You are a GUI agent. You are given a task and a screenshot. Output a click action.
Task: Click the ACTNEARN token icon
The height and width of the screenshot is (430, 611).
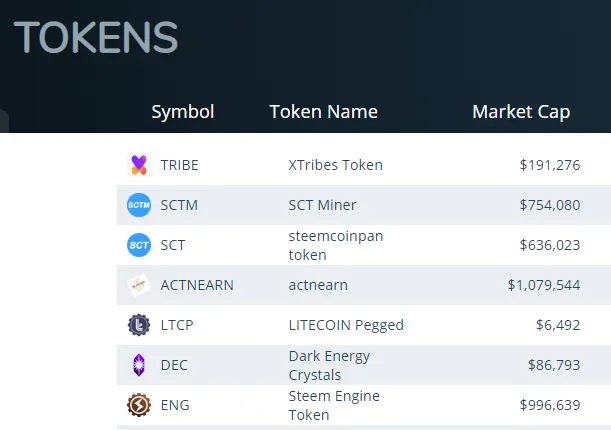[138, 285]
